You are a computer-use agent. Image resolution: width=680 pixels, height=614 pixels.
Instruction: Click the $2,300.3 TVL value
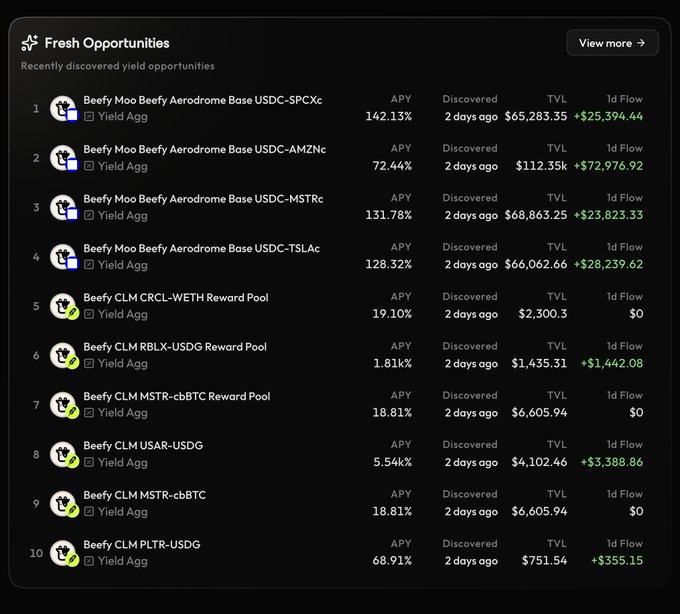(x=543, y=314)
